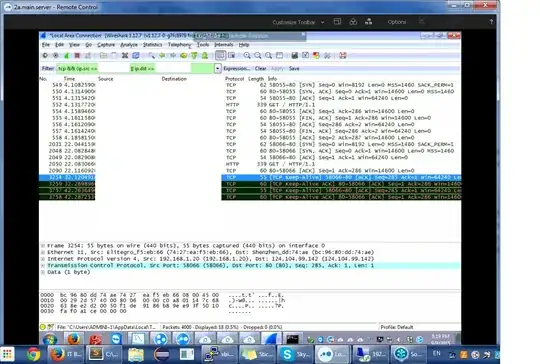Expand the Ethernet II tree row
540x364 pixels.
coord(43,252)
